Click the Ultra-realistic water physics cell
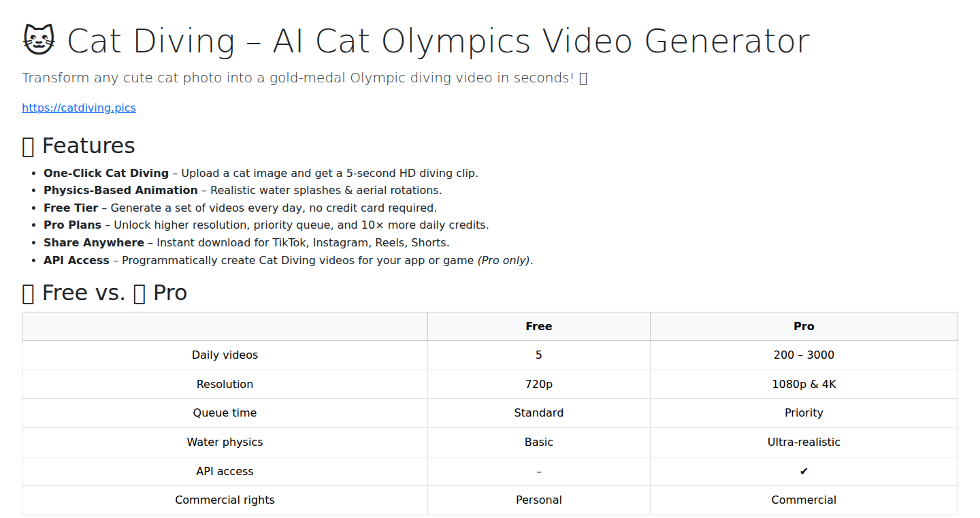 click(x=804, y=442)
